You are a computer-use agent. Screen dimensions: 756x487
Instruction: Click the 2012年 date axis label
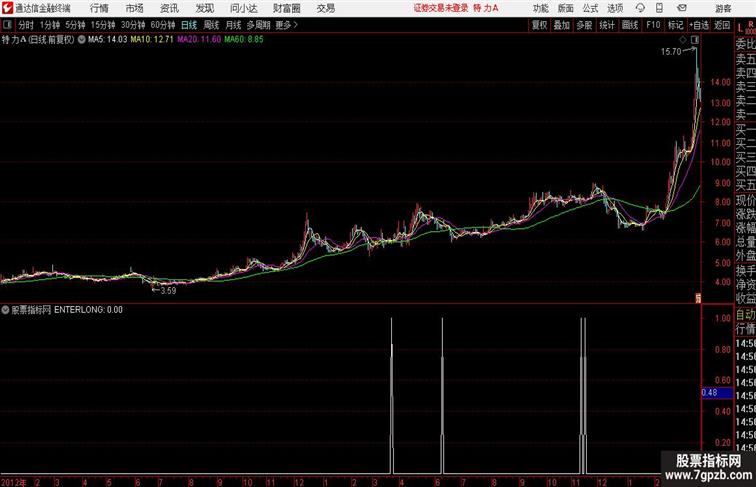coord(14,482)
